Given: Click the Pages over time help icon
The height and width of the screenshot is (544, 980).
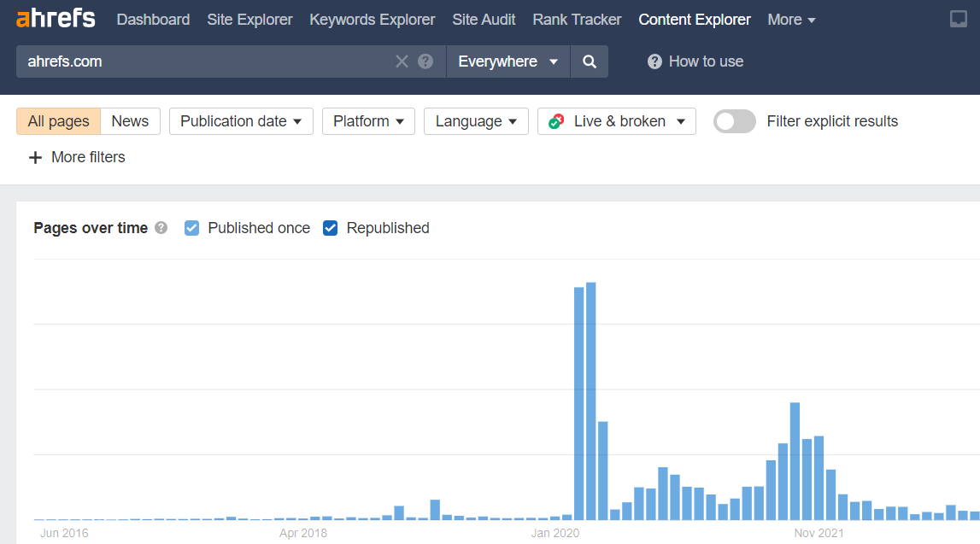Looking at the screenshot, I should click(x=161, y=228).
